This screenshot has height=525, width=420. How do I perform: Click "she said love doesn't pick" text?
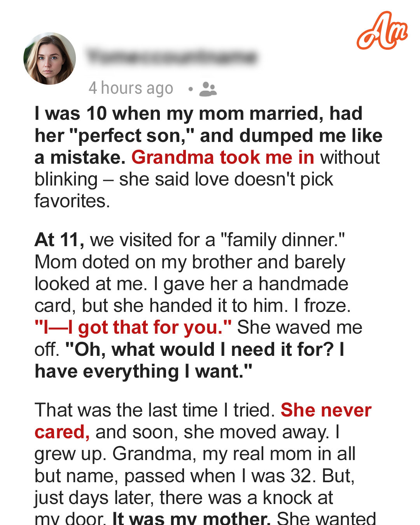click(x=226, y=179)
